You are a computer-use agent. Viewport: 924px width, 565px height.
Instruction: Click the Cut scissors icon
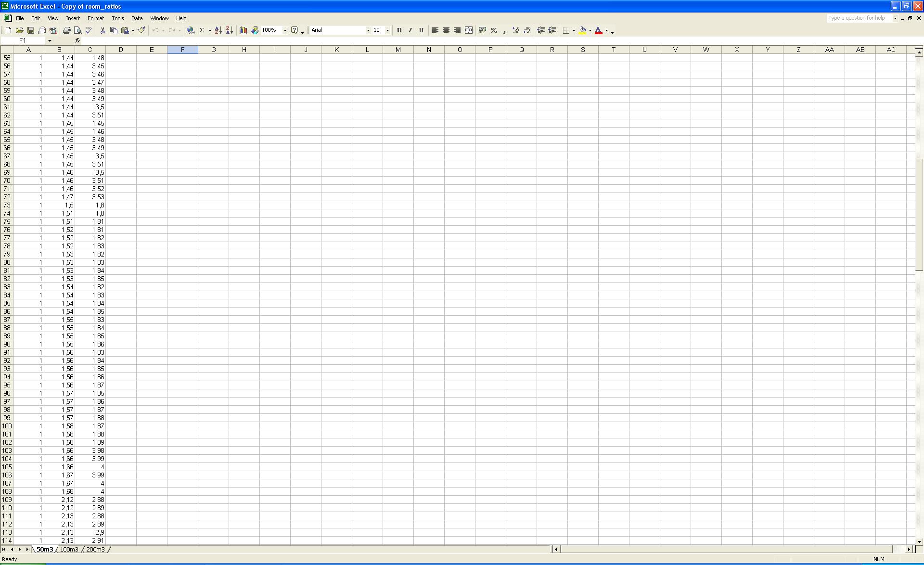103,30
